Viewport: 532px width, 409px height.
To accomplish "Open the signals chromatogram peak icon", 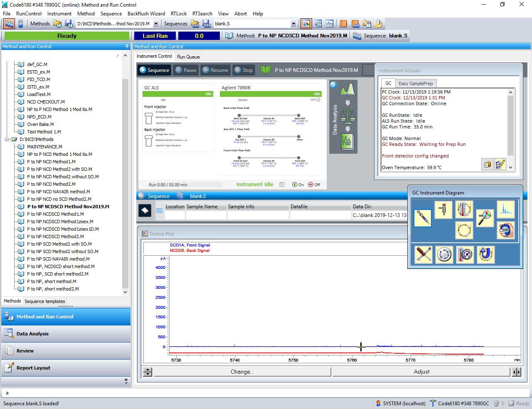I will (505, 209).
